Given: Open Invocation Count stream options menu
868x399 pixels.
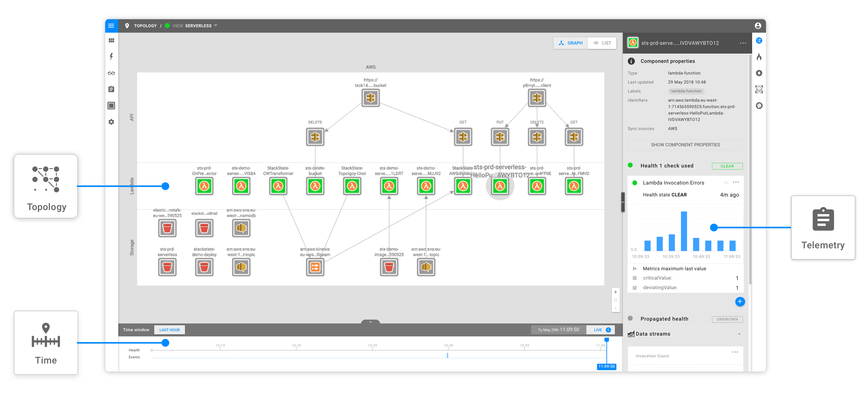Looking at the screenshot, I should pyautogui.click(x=735, y=352).
